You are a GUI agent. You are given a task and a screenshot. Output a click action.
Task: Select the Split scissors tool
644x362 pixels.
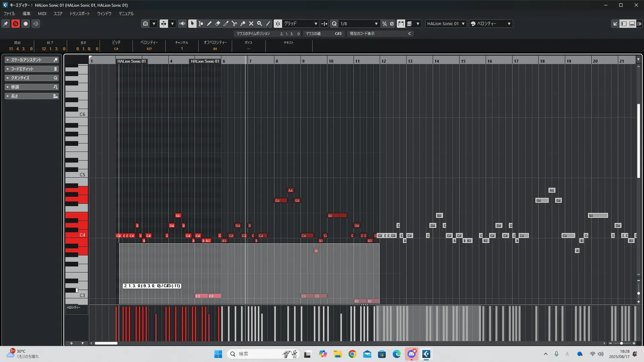(x=234, y=23)
